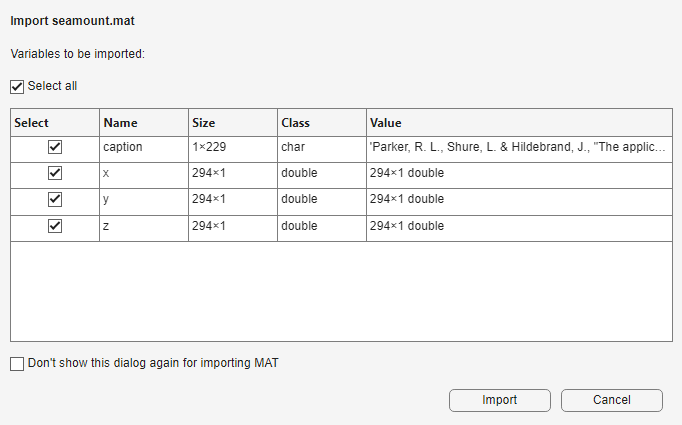The width and height of the screenshot is (682, 425).
Task: Click the Select column header
Action: tap(32, 123)
